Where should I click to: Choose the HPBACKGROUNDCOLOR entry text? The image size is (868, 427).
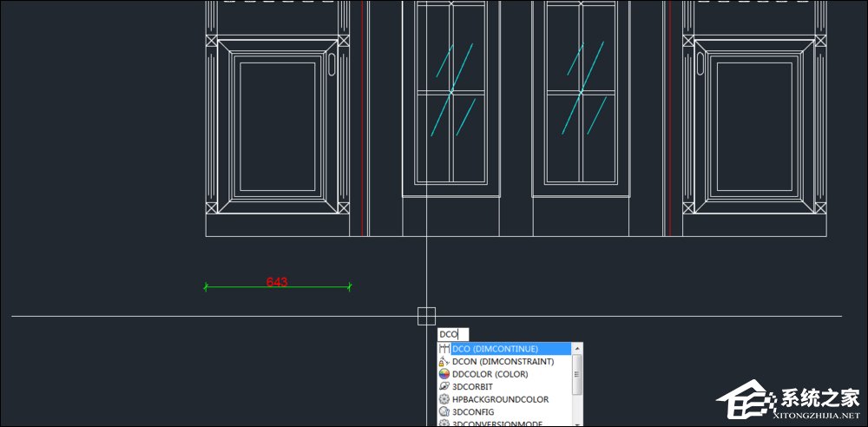click(x=500, y=399)
